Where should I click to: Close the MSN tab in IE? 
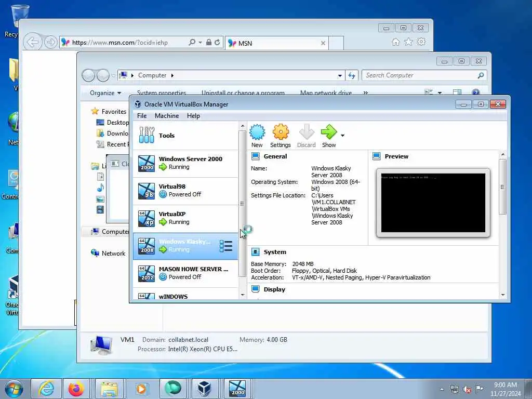point(323,43)
